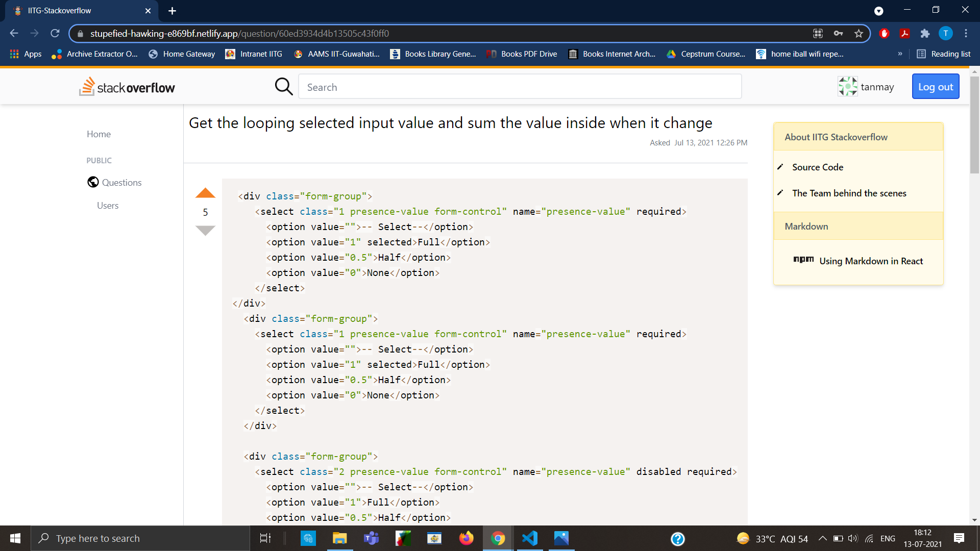The height and width of the screenshot is (551, 980).
Task: Click tanmay's user avatar icon
Action: [847, 87]
